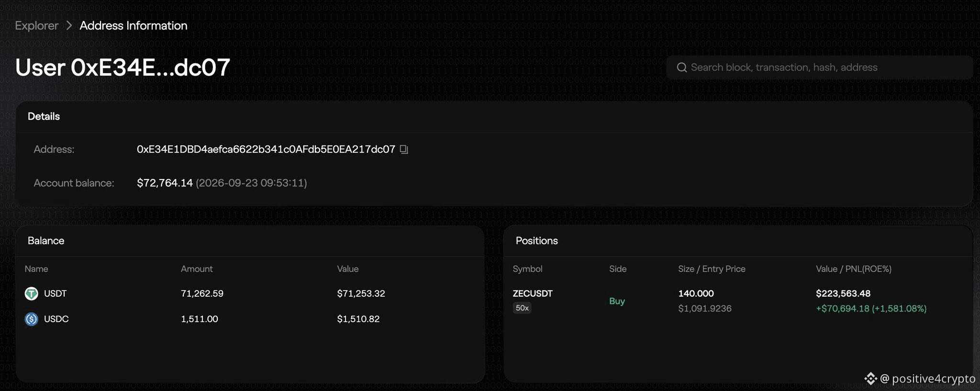Click the search magnifier icon

682,67
